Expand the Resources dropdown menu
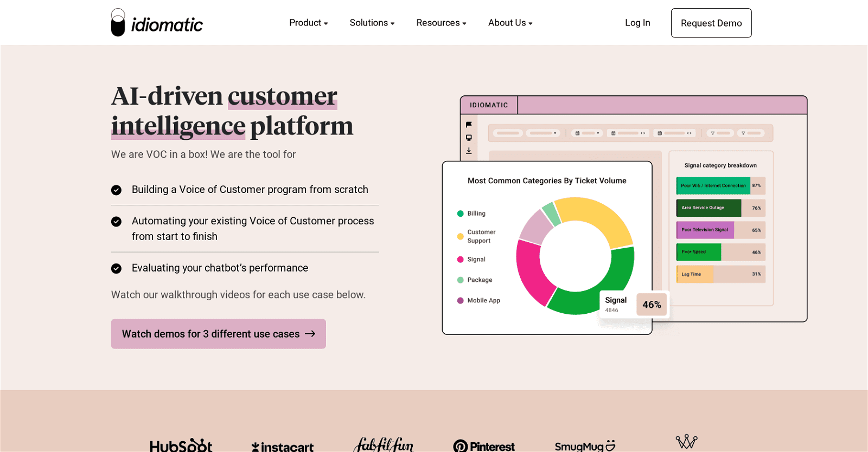The image size is (868, 452). (x=441, y=23)
